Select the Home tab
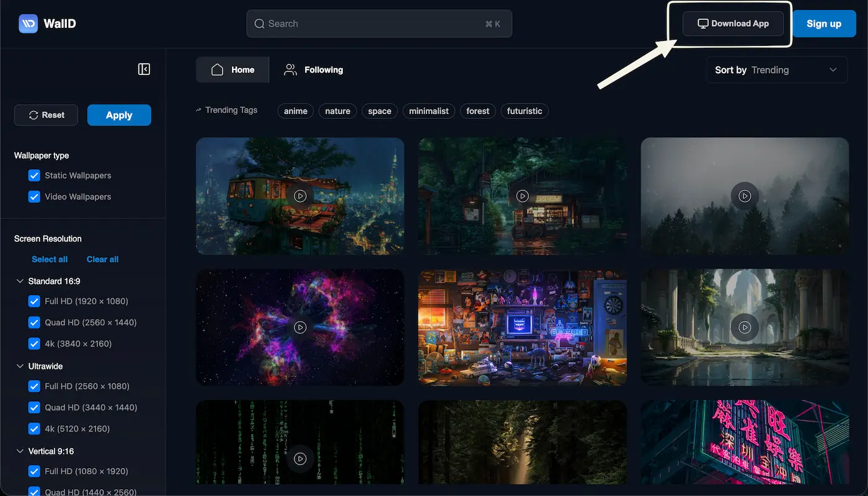Viewport: 868px width, 496px height. tap(232, 70)
